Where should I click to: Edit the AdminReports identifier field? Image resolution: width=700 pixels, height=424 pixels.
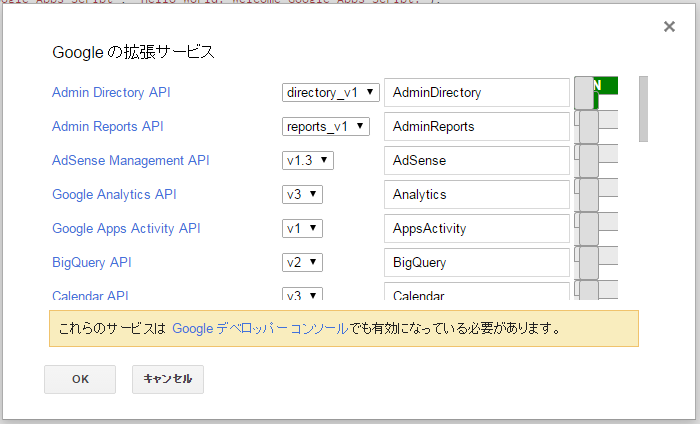click(x=477, y=126)
